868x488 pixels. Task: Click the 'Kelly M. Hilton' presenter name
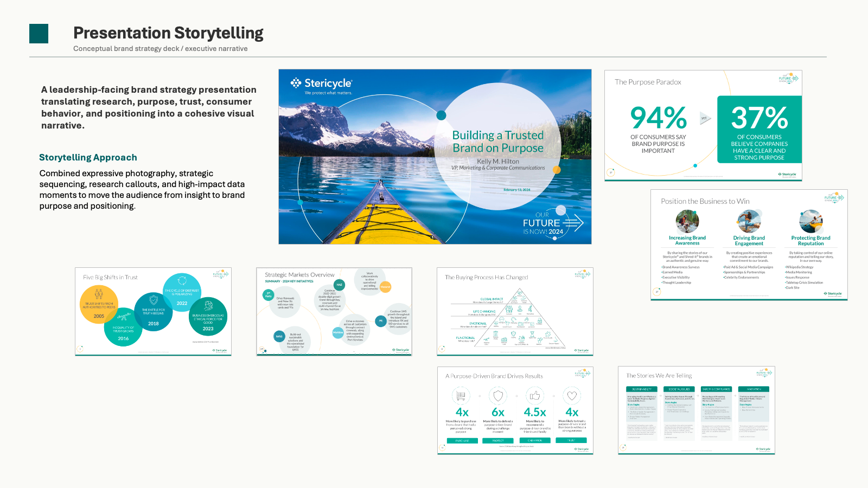click(498, 162)
